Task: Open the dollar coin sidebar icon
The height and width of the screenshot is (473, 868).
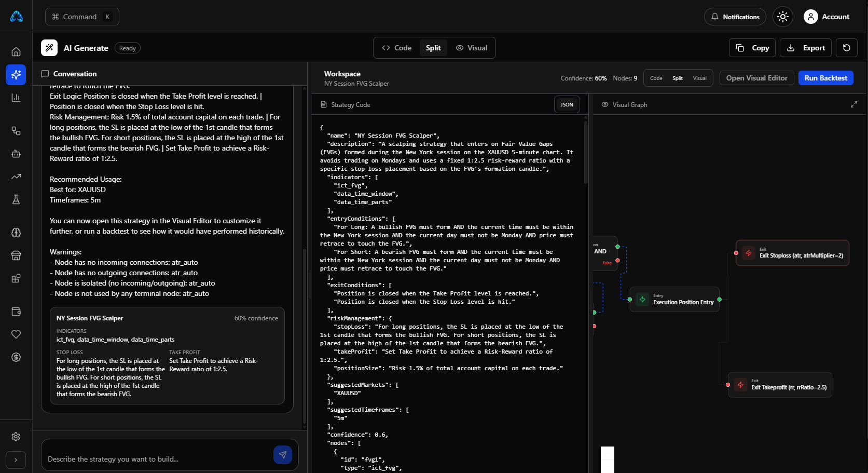Action: pos(16,357)
